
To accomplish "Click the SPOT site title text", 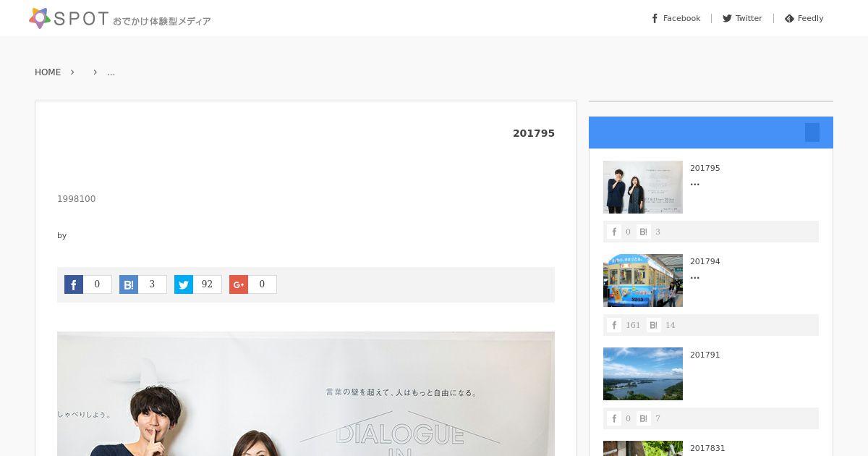I will (x=81, y=19).
